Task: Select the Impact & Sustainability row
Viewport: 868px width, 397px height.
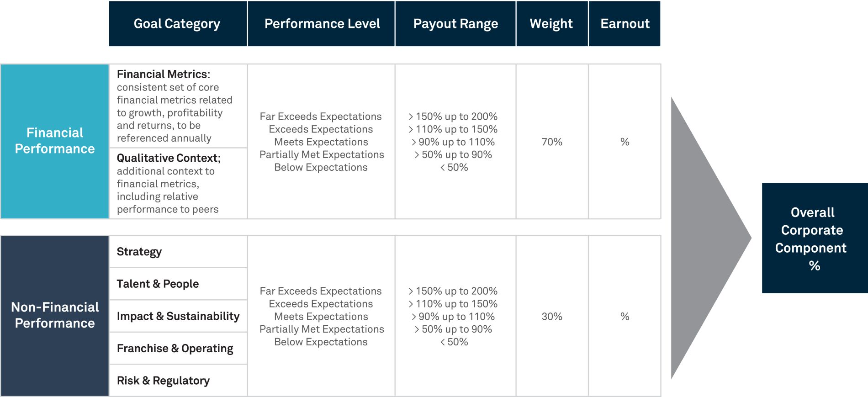Action: pos(178,316)
